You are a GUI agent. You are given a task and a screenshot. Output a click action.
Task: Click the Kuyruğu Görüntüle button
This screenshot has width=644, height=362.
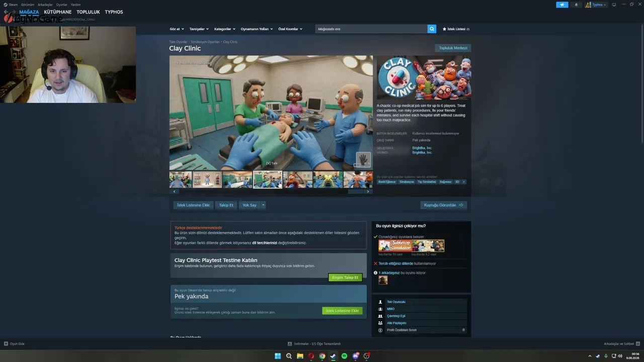444,205
